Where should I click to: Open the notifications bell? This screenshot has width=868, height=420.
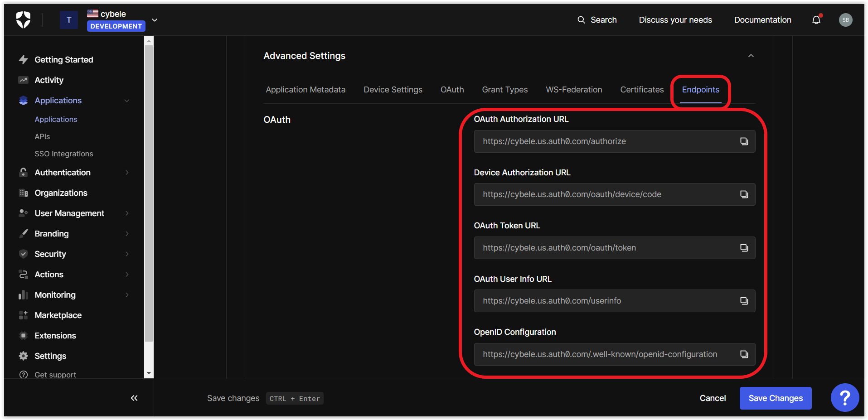[816, 20]
